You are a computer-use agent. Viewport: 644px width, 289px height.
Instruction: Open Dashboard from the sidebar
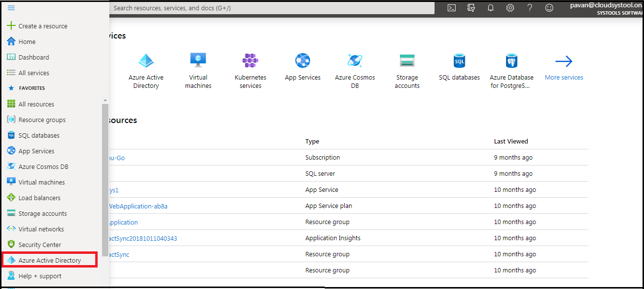coord(28,57)
